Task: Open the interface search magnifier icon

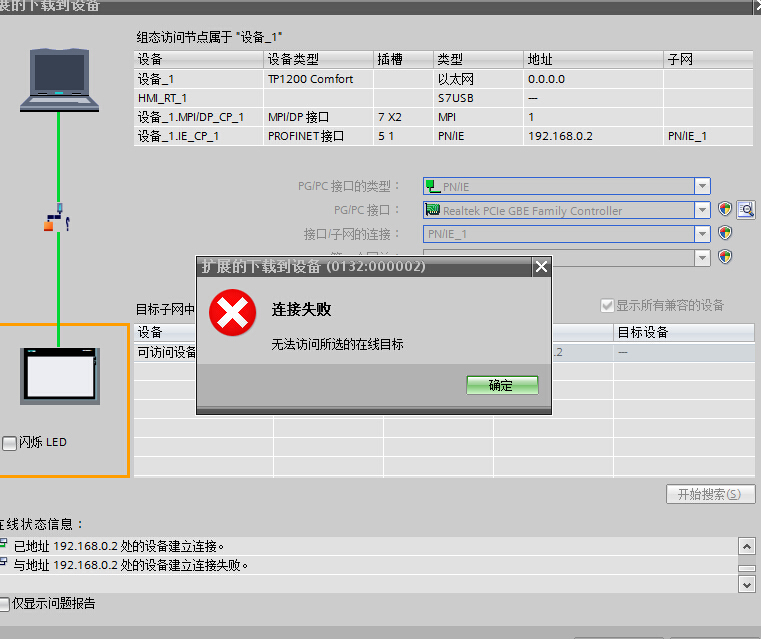Action: click(x=746, y=210)
